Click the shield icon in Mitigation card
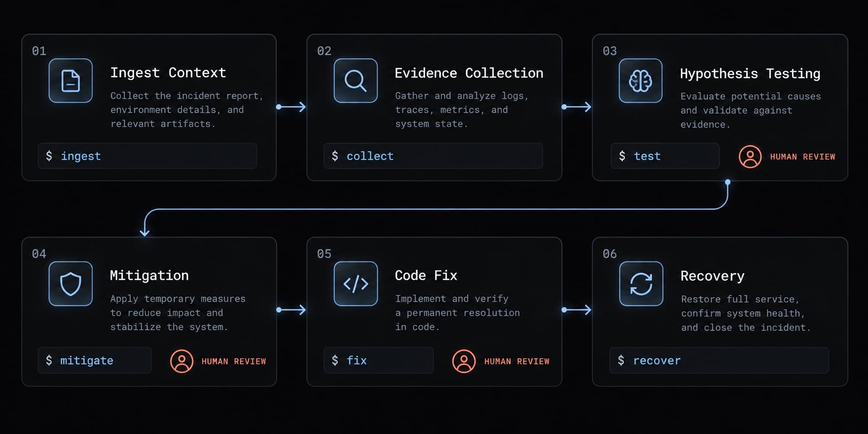Screen dimensions: 868x434 tap(70, 284)
